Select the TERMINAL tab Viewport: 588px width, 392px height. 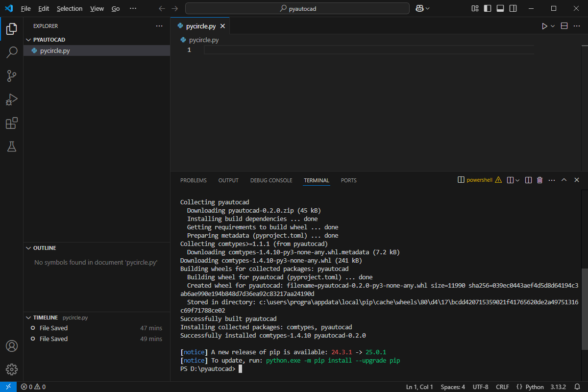coord(317,180)
